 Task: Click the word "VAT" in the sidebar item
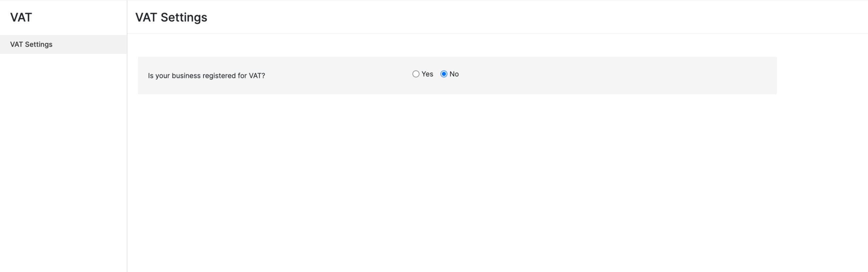pyautogui.click(x=17, y=44)
